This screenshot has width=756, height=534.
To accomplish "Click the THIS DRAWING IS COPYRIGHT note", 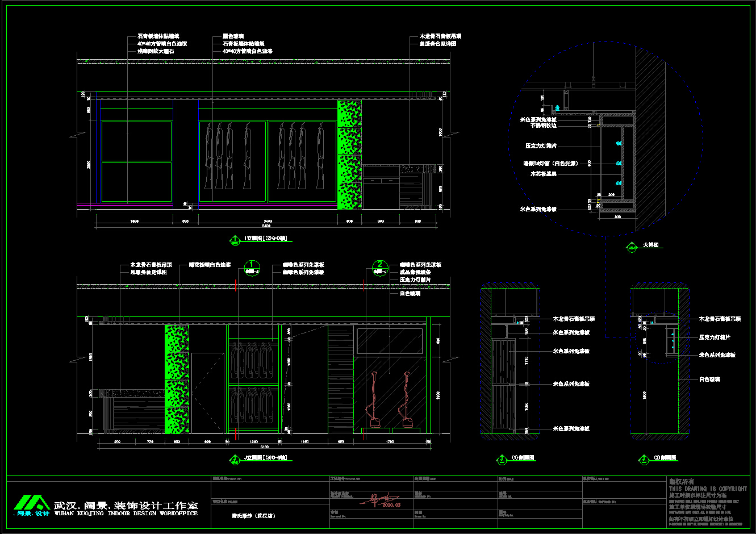I will [x=708, y=489].
